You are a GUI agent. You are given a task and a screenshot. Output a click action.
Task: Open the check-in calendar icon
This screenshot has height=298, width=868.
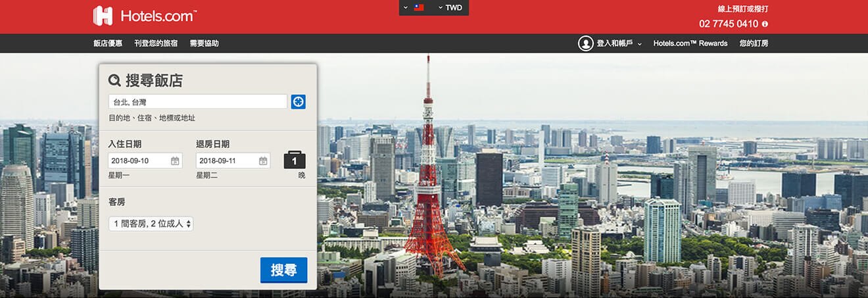point(175,161)
